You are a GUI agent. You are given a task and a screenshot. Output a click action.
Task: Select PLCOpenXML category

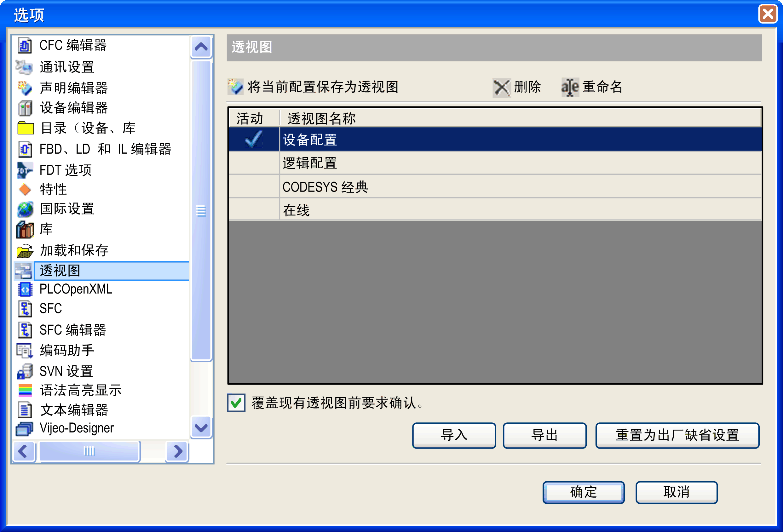tap(76, 289)
